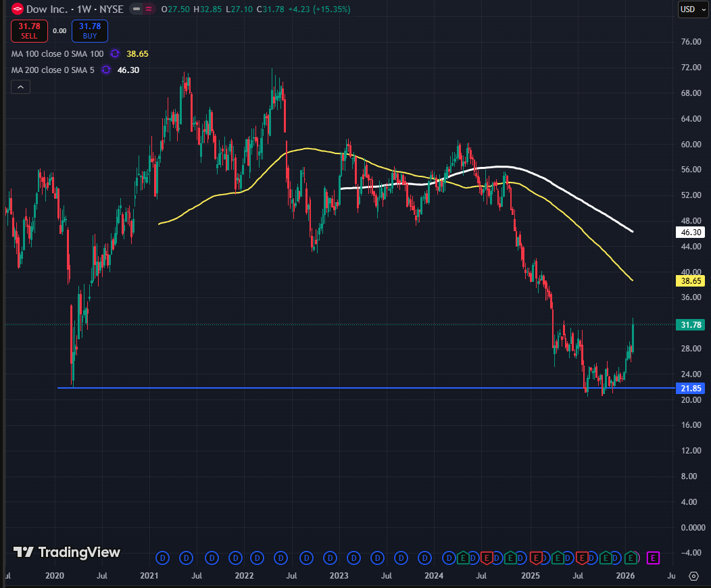
Task: Click the low price L27.10 value
Action: pyautogui.click(x=239, y=9)
